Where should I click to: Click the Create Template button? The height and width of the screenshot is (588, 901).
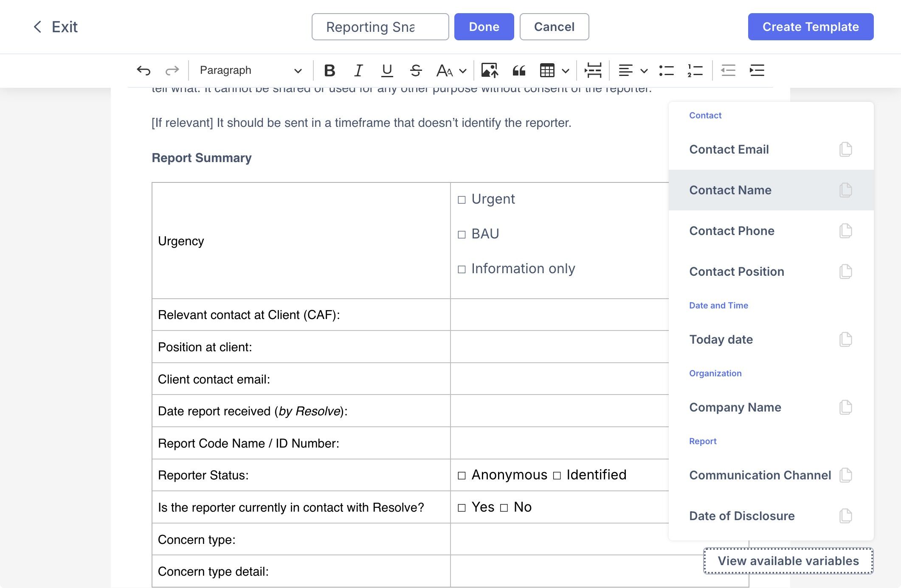click(x=810, y=27)
